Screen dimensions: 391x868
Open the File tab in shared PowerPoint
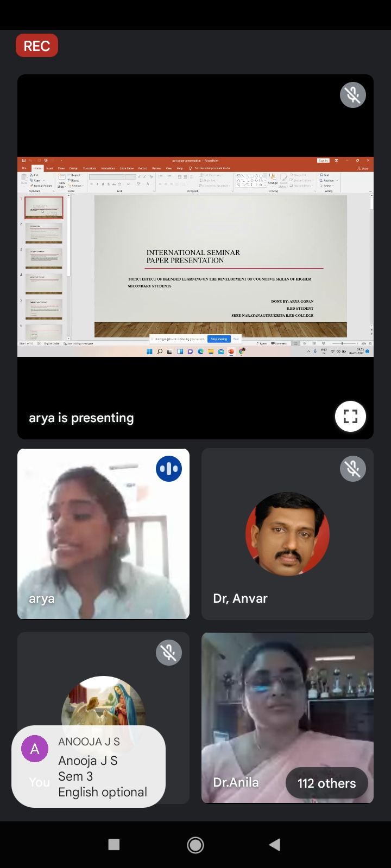24,168
